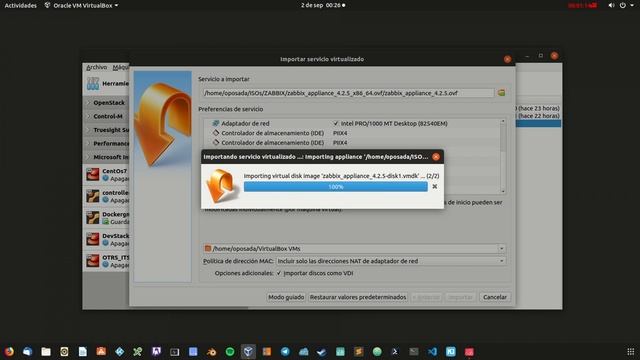The width and height of the screenshot is (640, 360).
Task: Click the appliance file path field
Action: point(349,93)
